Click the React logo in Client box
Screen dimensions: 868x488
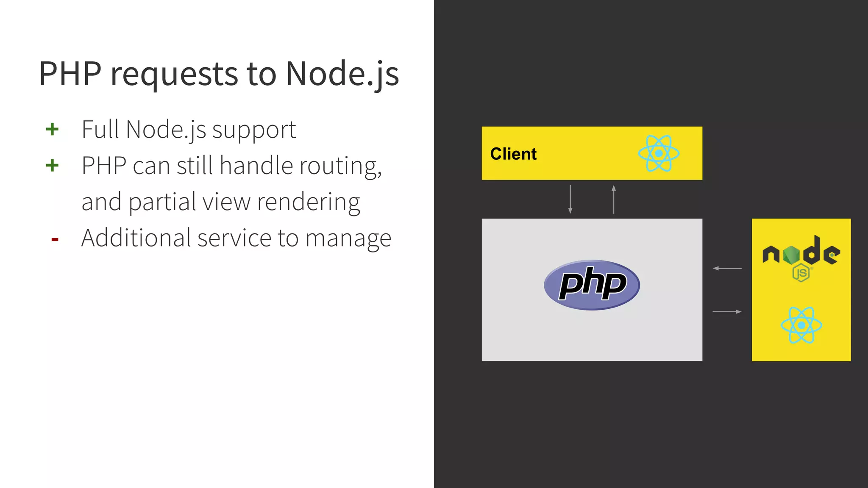(x=658, y=153)
